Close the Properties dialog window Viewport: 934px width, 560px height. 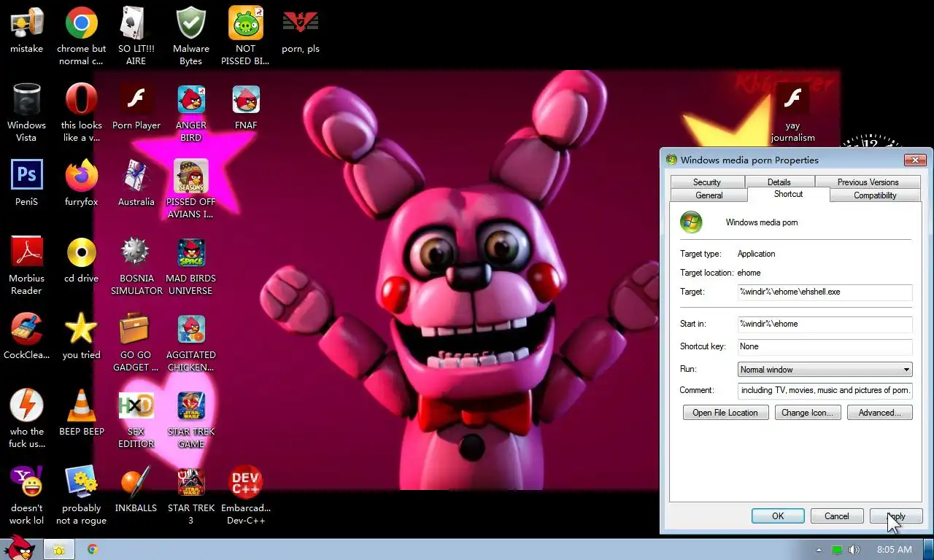click(915, 160)
